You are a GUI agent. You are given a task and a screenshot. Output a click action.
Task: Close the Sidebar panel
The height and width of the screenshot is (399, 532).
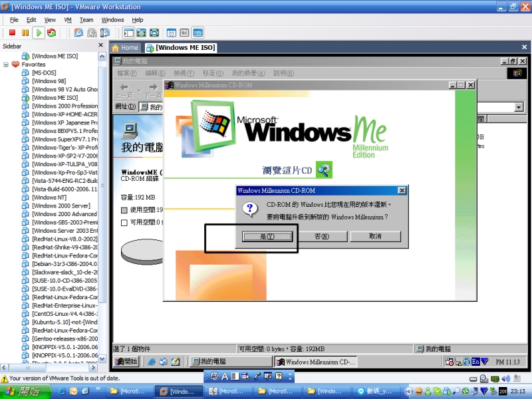point(101,45)
